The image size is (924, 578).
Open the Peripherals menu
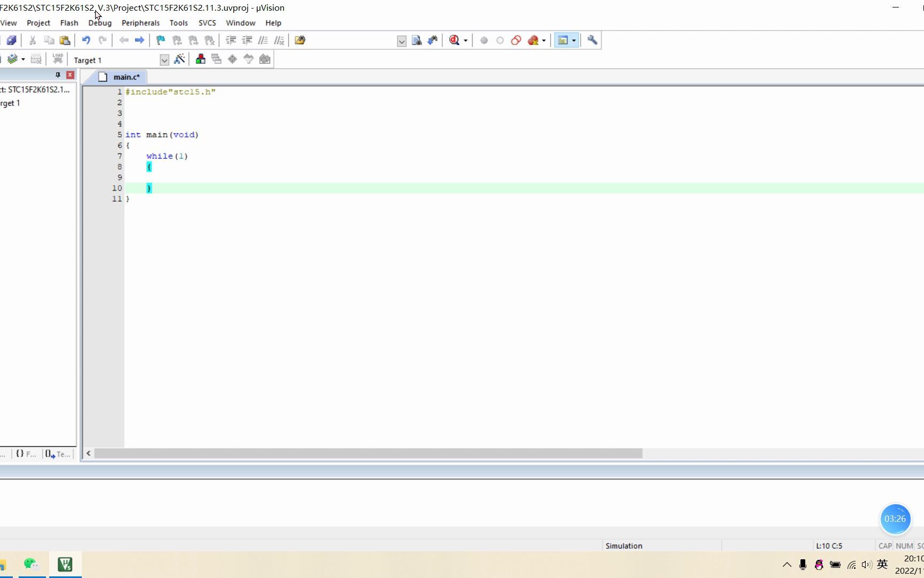(141, 23)
